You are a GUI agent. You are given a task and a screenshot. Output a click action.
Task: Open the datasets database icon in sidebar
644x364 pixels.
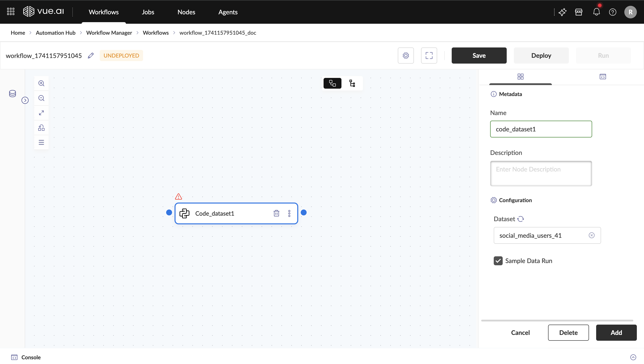tap(13, 94)
